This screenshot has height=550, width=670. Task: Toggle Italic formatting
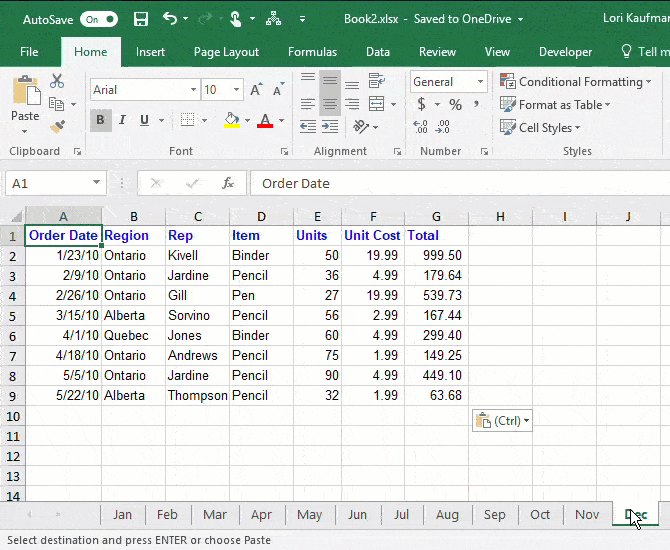[122, 120]
